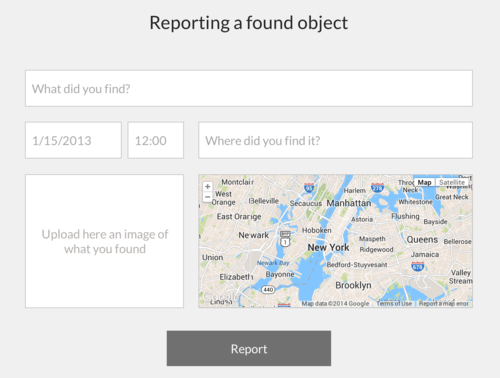Screen dimensions: 500x378
Task: Zoom out the map with minus icon
Action: point(207,197)
